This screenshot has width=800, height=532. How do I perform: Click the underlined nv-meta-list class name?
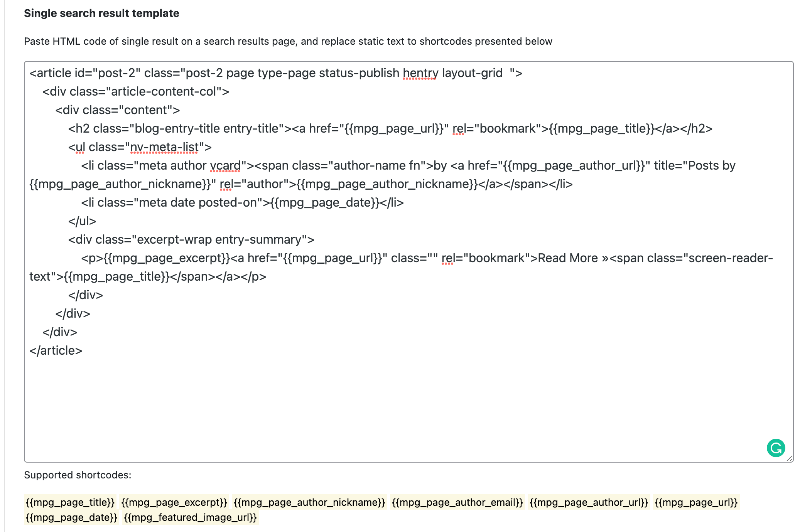(164, 147)
